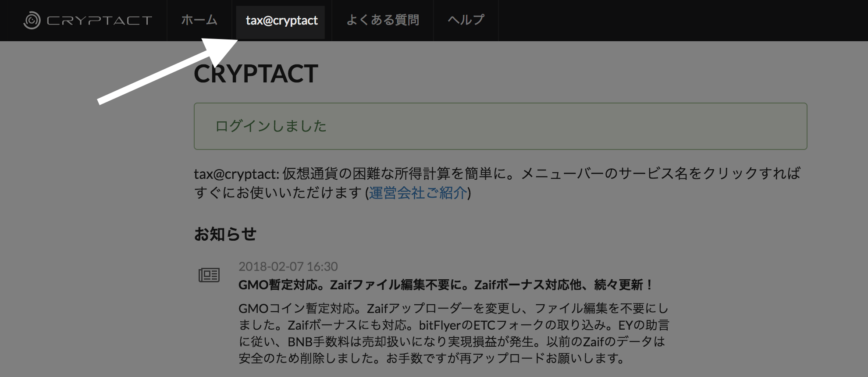Click the announcement body starting GMOコイン暫定対応

(454, 333)
